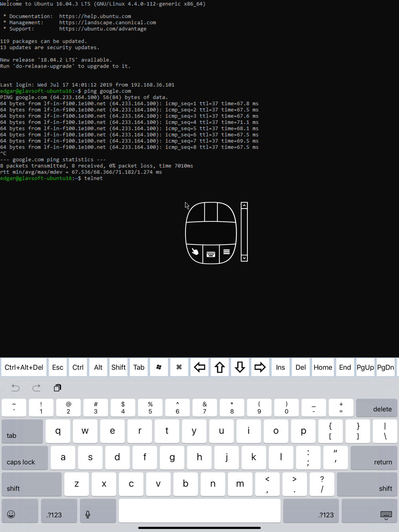Tap the Esc key in the toolbar

click(58, 367)
